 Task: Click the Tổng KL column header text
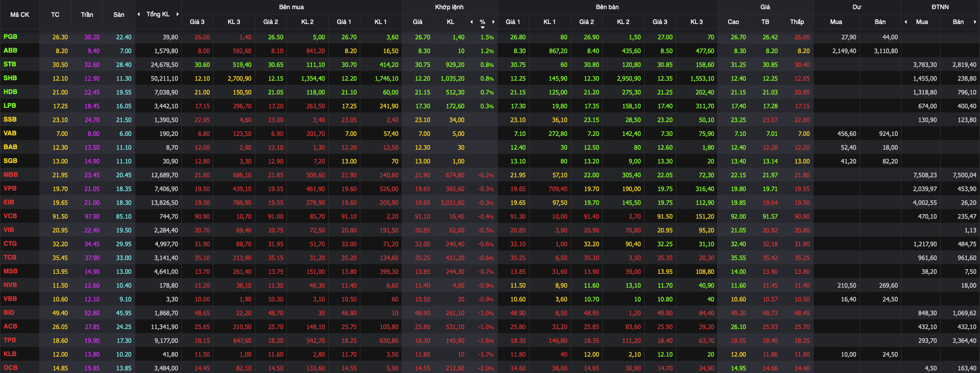tap(158, 14)
